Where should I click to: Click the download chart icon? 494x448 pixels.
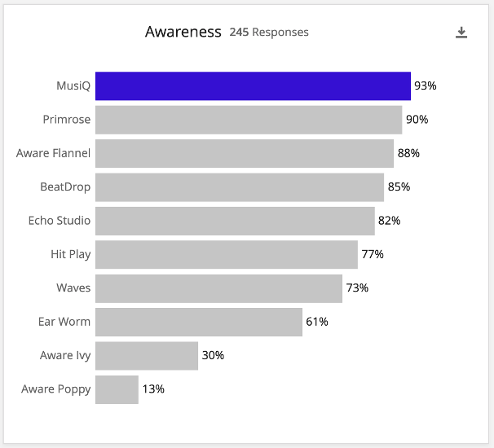pos(461,33)
